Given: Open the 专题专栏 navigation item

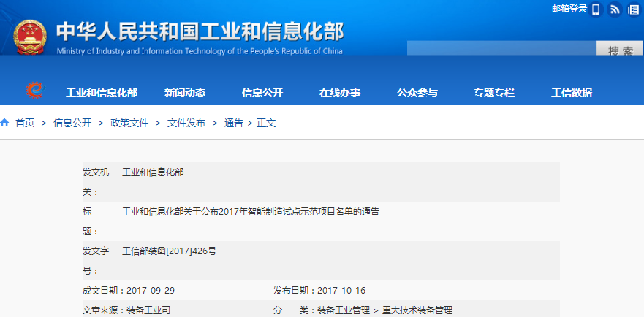Looking at the screenshot, I should (x=494, y=93).
